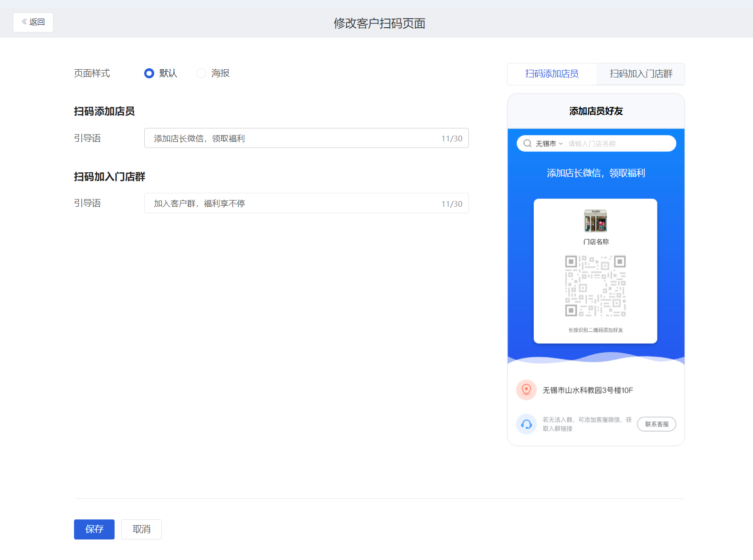Click the 门店名称 label in preview
Image resolution: width=753 pixels, height=560 pixels.
coord(596,242)
